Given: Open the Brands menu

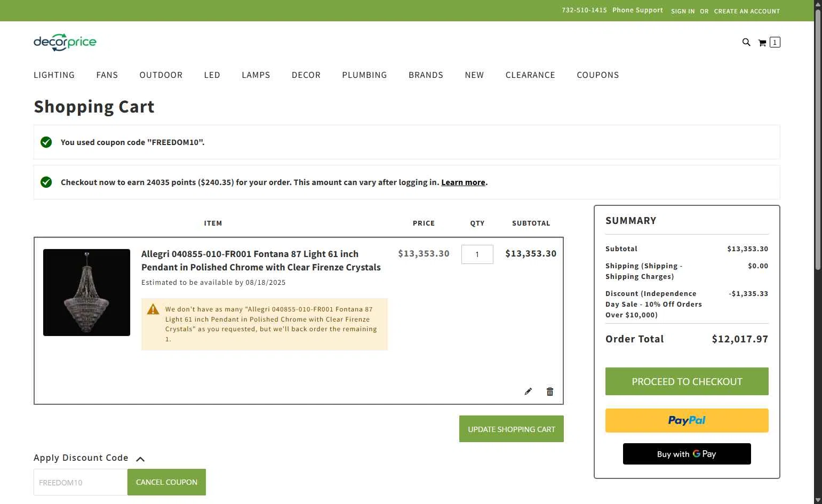Looking at the screenshot, I should tap(426, 75).
